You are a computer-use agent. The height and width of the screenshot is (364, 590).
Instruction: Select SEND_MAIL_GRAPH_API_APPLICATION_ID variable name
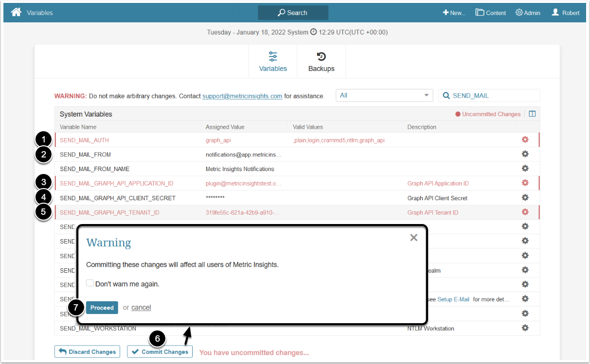(116, 184)
